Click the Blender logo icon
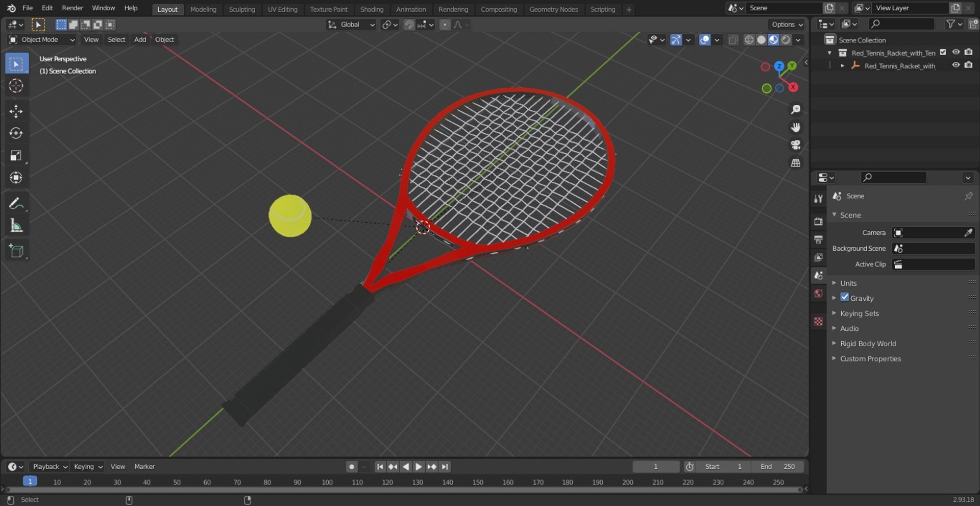This screenshot has height=506, width=980. point(11,8)
